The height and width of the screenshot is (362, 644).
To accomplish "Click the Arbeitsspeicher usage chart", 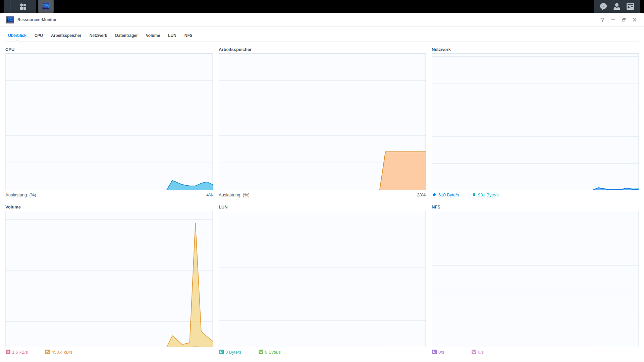I will (x=322, y=122).
